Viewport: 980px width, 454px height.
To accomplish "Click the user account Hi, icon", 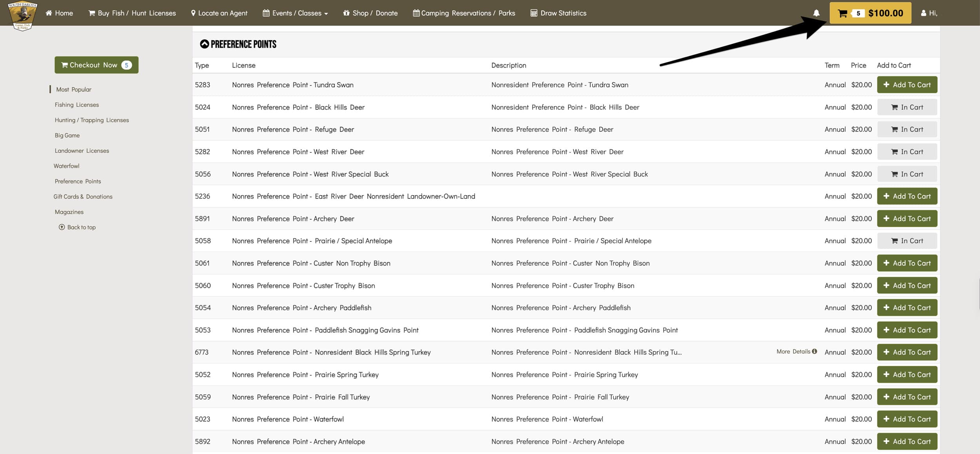I will (929, 13).
